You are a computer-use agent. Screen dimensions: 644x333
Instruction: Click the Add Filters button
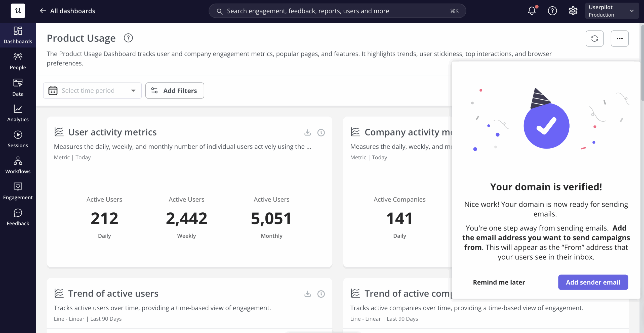(175, 90)
